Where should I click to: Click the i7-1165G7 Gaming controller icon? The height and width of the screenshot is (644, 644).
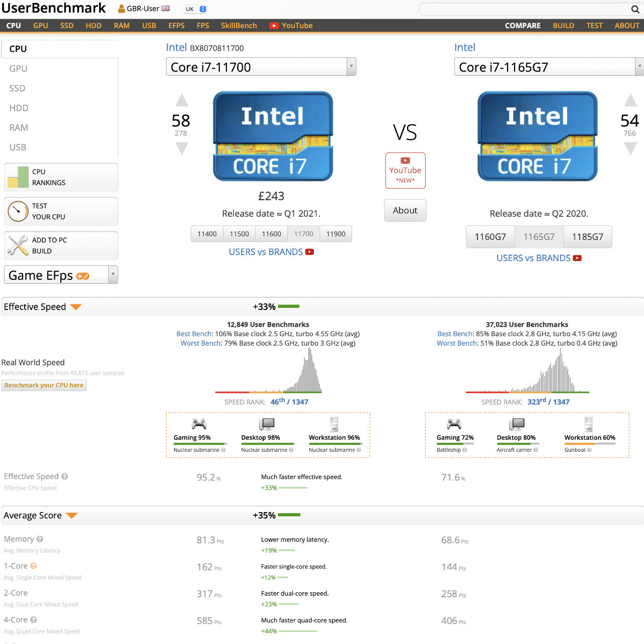[454, 424]
